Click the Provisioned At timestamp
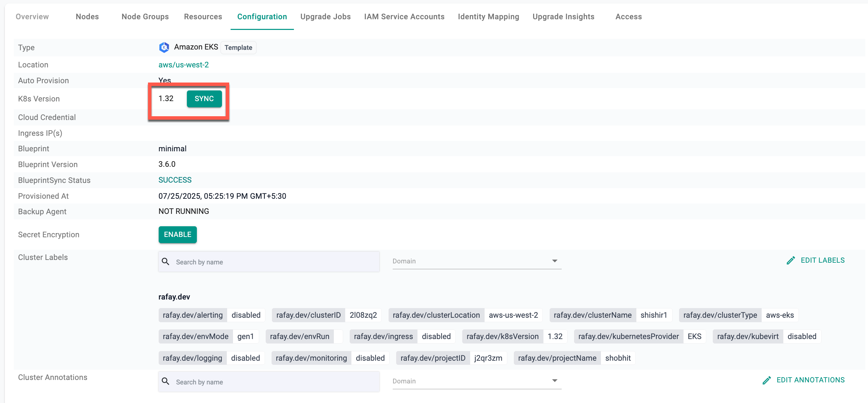 pos(222,196)
